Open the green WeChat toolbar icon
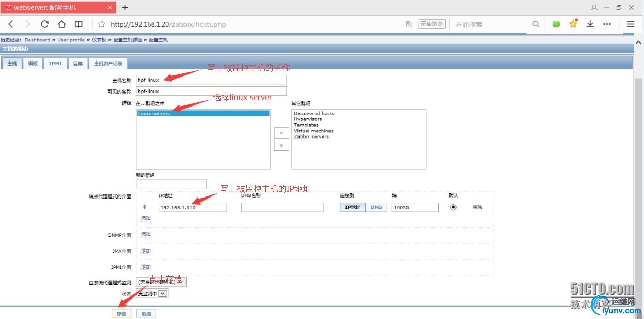 pyautogui.click(x=556, y=24)
